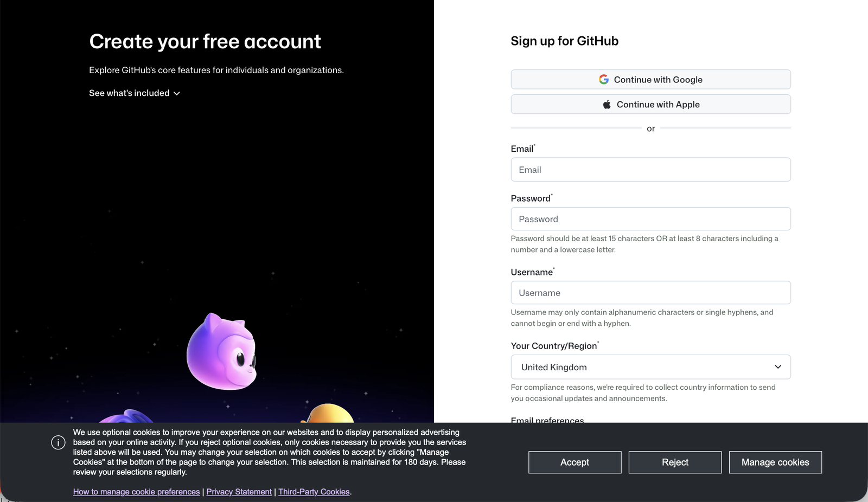Open the Your Country/Region dropdown
This screenshot has width=868, height=502.
tap(650, 367)
